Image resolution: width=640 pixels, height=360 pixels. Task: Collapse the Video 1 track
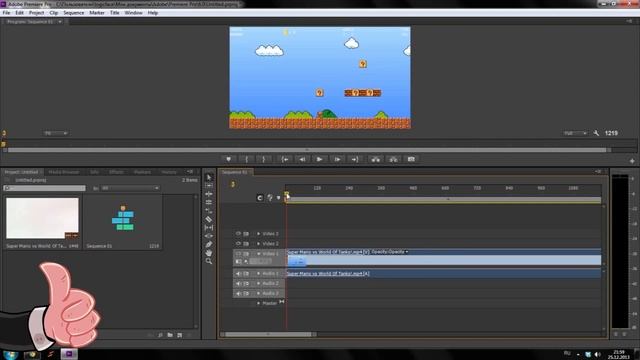pyautogui.click(x=258, y=253)
